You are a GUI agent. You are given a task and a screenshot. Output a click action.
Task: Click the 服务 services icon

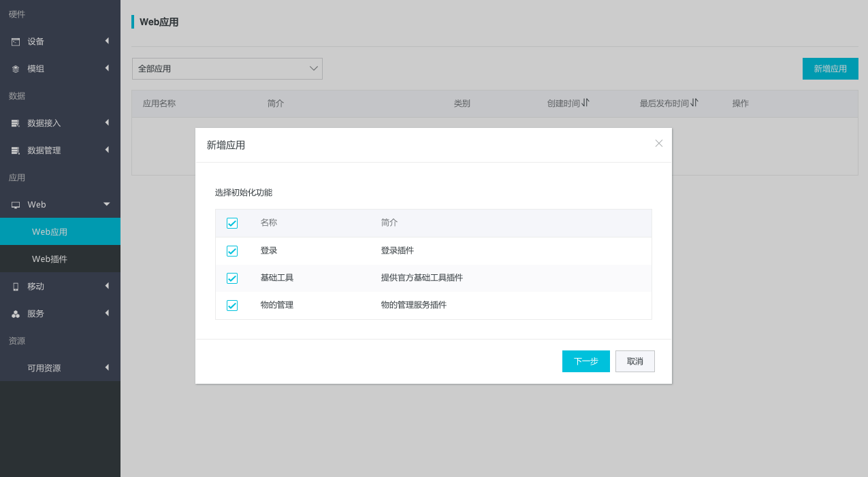(x=16, y=314)
